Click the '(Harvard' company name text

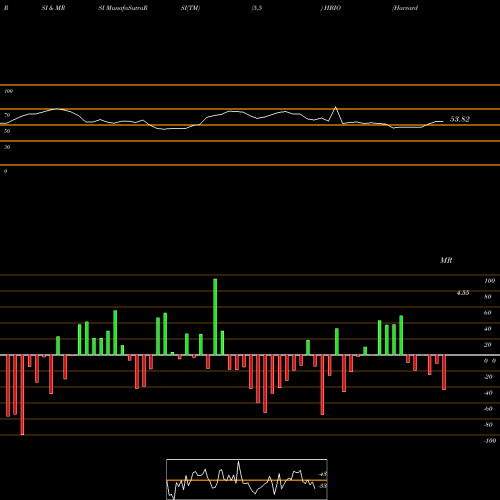[x=405, y=8]
